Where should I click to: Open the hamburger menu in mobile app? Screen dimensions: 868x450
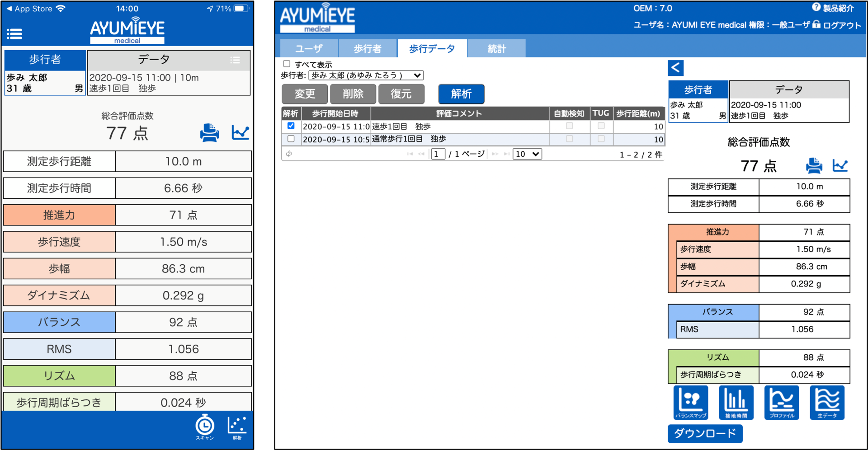click(14, 34)
